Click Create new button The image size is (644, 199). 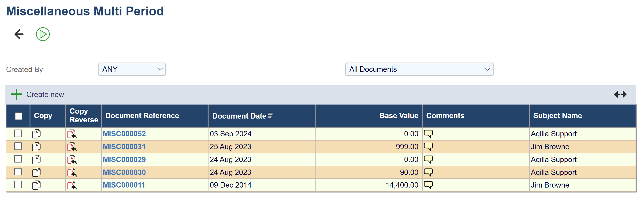pyautogui.click(x=38, y=95)
